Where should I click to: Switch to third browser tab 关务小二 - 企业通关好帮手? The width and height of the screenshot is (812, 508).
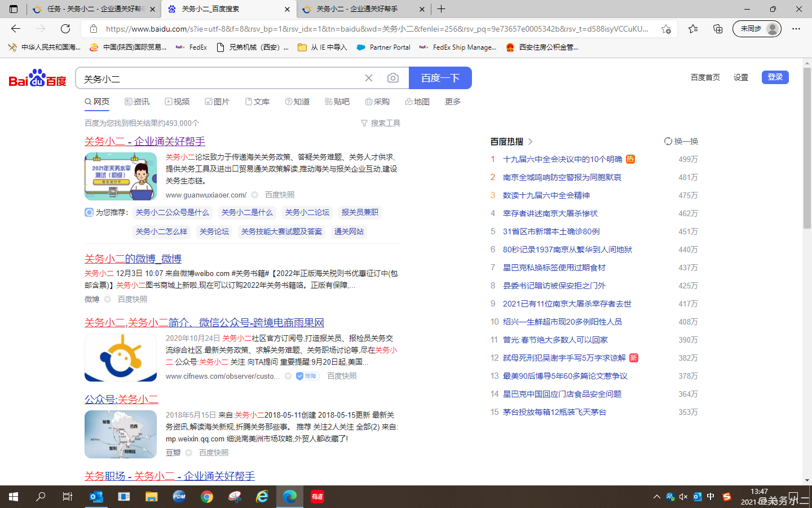[364, 9]
